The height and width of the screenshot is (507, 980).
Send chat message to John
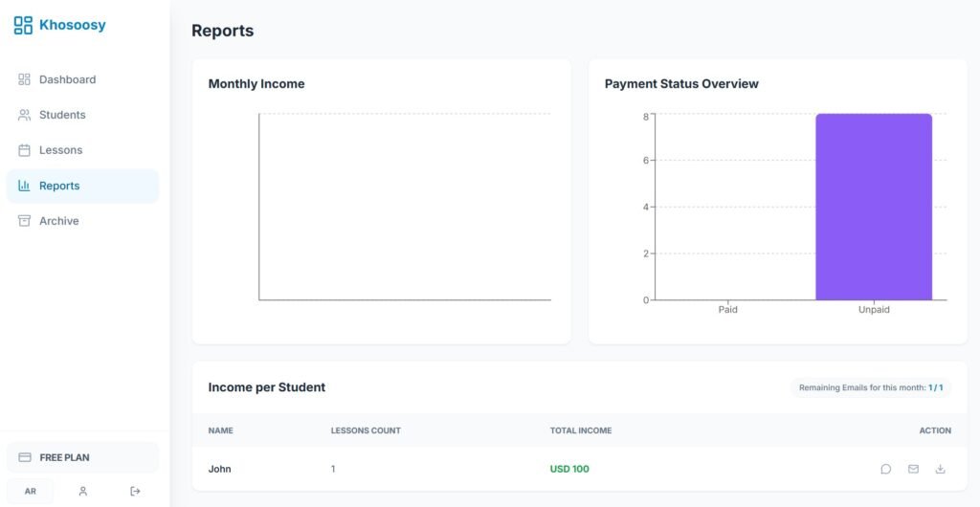885,469
